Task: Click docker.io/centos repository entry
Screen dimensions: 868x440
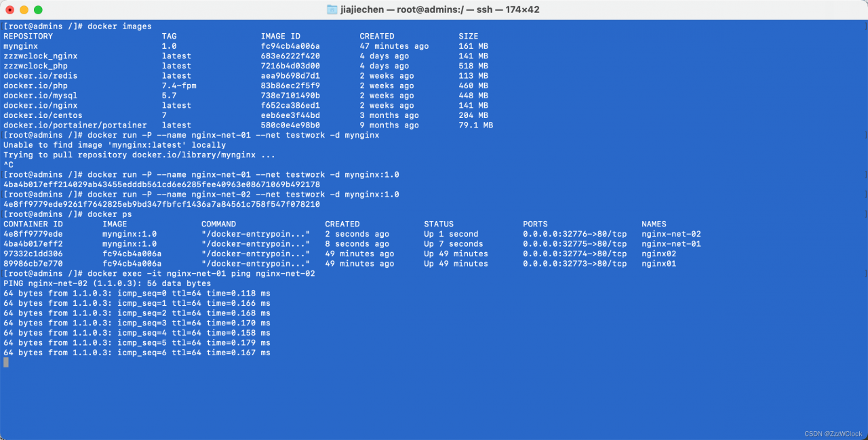Action: tap(43, 115)
